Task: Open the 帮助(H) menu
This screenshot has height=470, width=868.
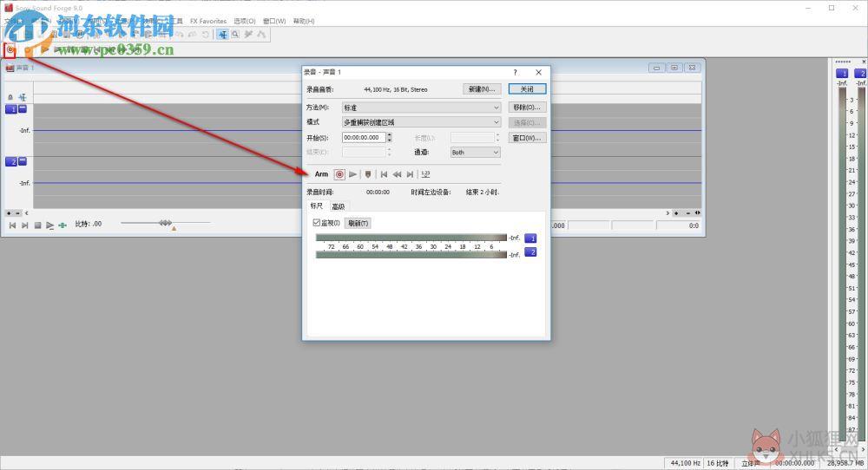Action: click(x=304, y=21)
